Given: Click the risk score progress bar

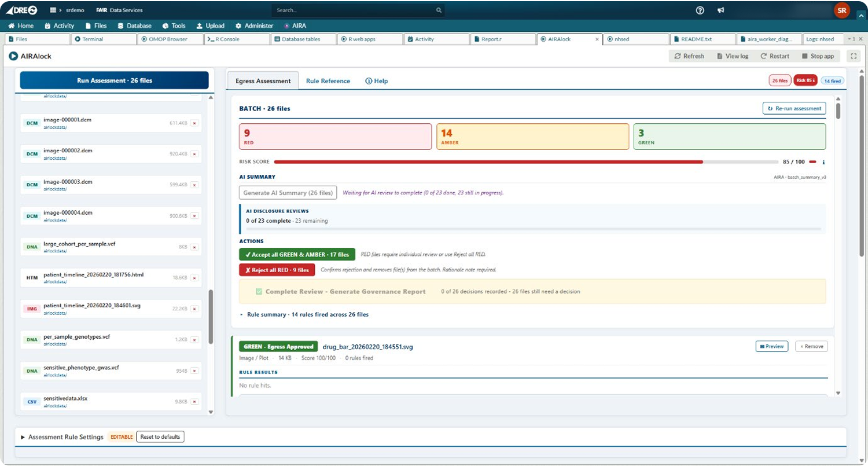Looking at the screenshot, I should point(526,162).
